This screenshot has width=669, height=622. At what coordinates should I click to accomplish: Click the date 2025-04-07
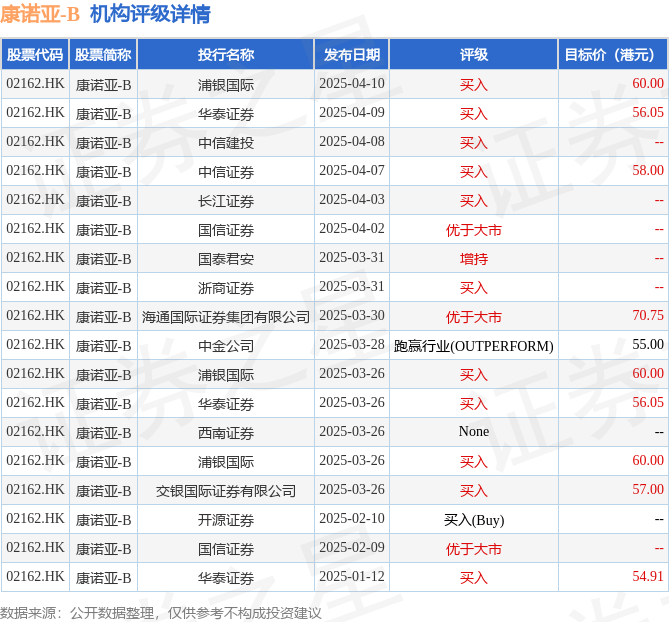pos(352,171)
